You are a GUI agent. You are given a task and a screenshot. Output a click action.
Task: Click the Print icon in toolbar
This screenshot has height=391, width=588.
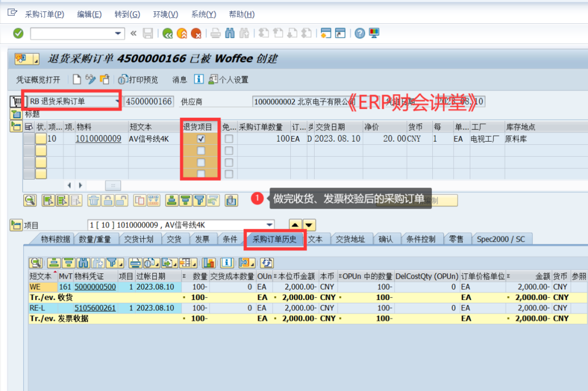point(216,34)
